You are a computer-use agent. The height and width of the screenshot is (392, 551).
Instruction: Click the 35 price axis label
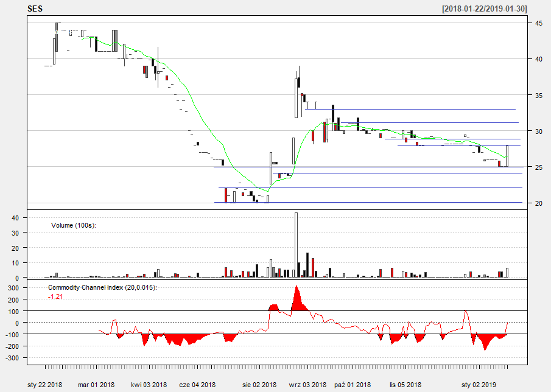pyautogui.click(x=539, y=95)
